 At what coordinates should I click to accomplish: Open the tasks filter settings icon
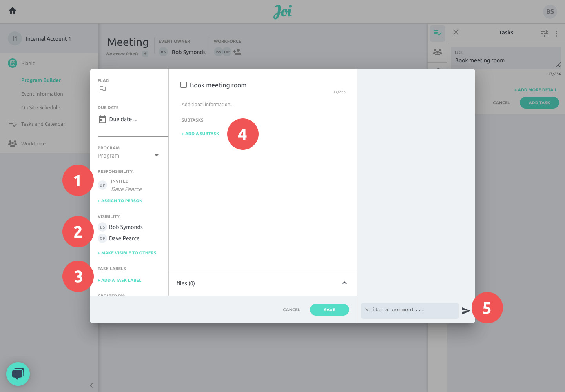tap(545, 34)
